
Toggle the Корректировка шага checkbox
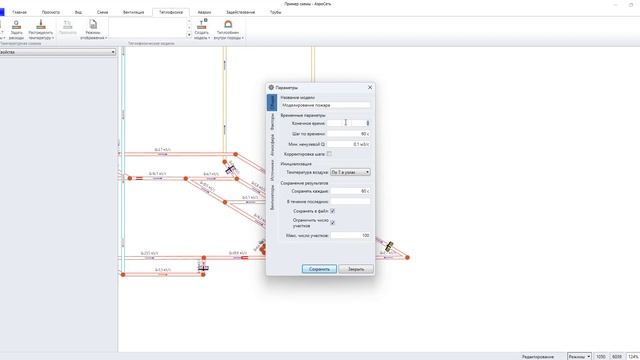click(329, 154)
